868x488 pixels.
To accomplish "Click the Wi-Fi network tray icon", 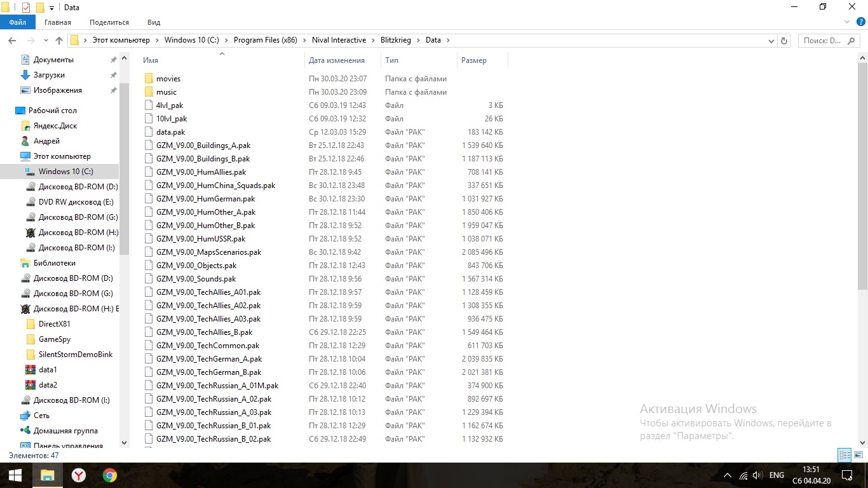I will (743, 475).
